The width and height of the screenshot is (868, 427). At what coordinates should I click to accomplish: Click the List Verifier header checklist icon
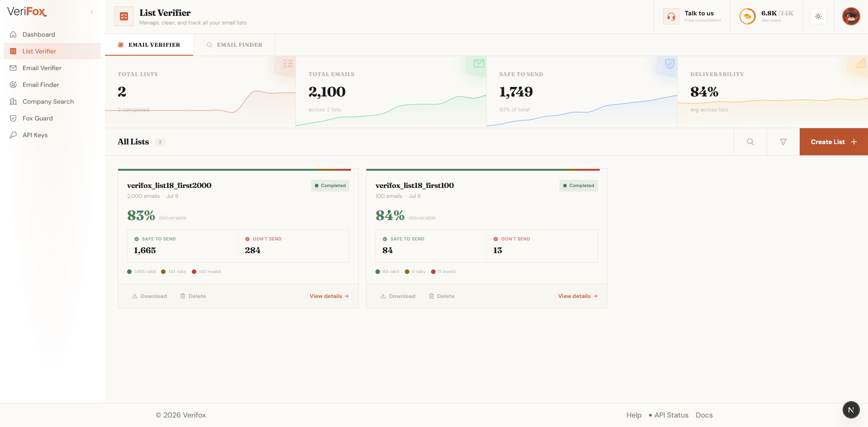pos(124,16)
